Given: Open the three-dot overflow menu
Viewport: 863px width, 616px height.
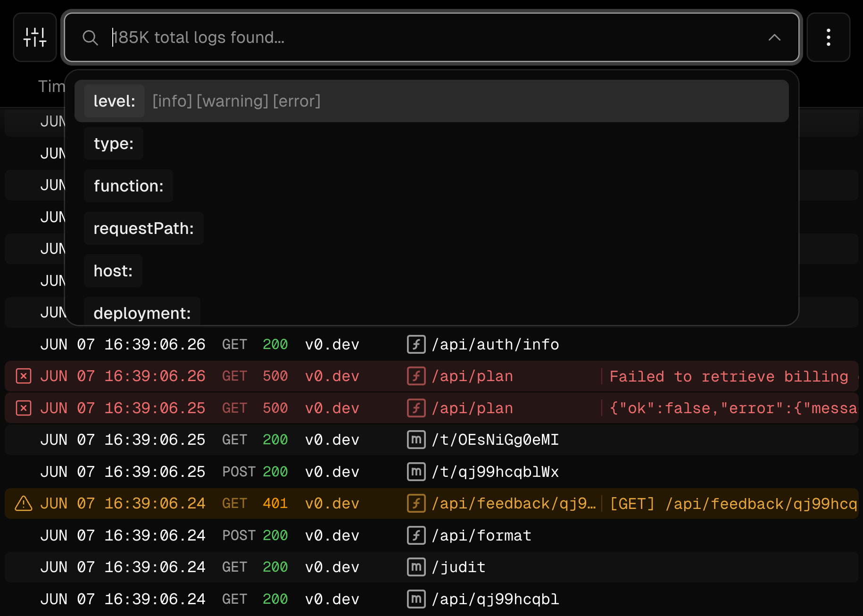Looking at the screenshot, I should coord(828,37).
